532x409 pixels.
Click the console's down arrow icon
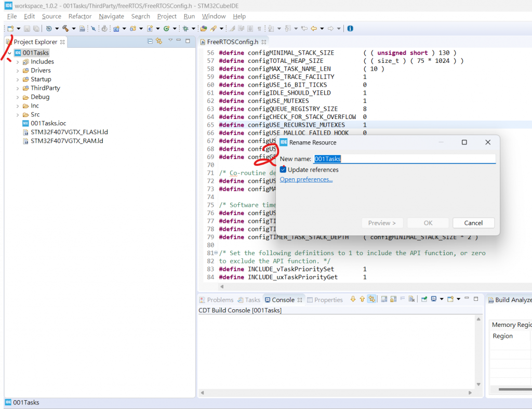coord(353,299)
